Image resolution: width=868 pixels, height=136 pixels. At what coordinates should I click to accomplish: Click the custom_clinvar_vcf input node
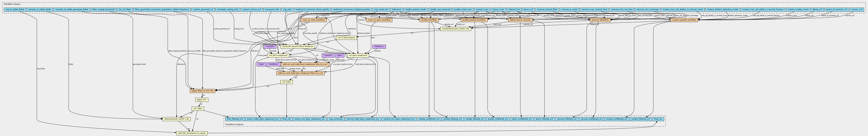[x=252, y=10]
